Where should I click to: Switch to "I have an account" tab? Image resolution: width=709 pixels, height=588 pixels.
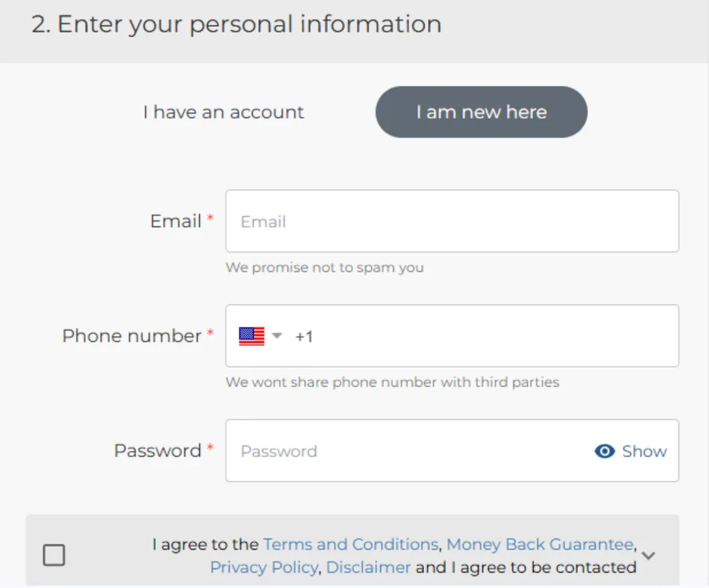[223, 113]
